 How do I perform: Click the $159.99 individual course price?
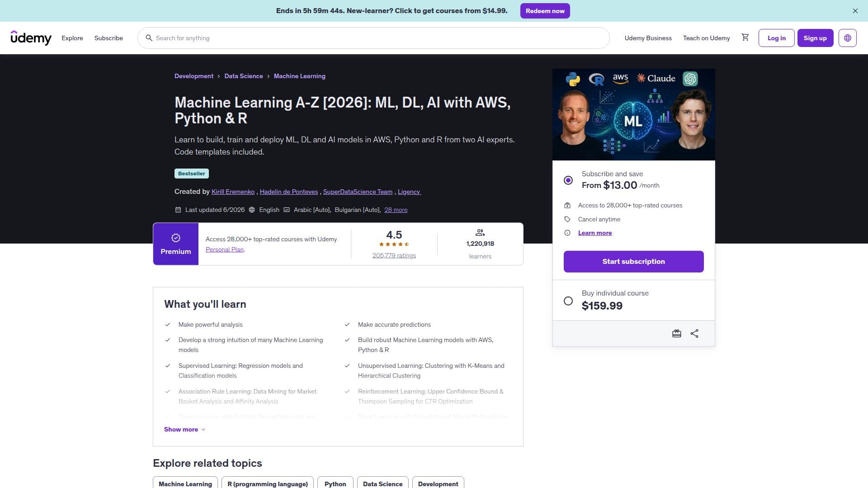pos(602,306)
